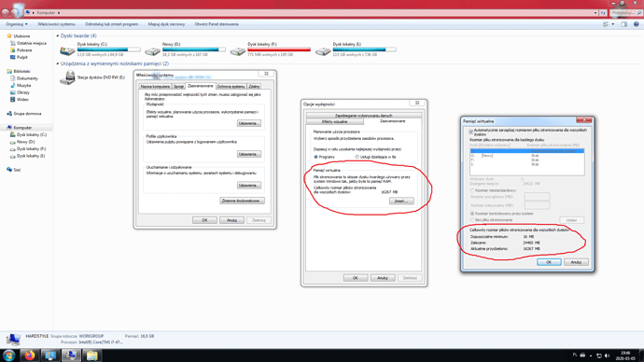The width and height of the screenshot is (644, 362).
Task: Confirm Pamięć wirtualna dialog with OK
Action: [x=549, y=262]
